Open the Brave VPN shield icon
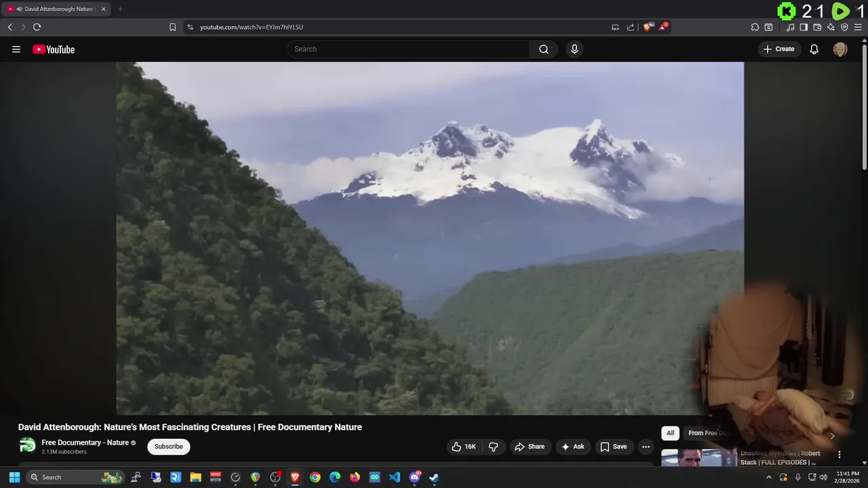Screen dimensions: 868x488 point(844,27)
